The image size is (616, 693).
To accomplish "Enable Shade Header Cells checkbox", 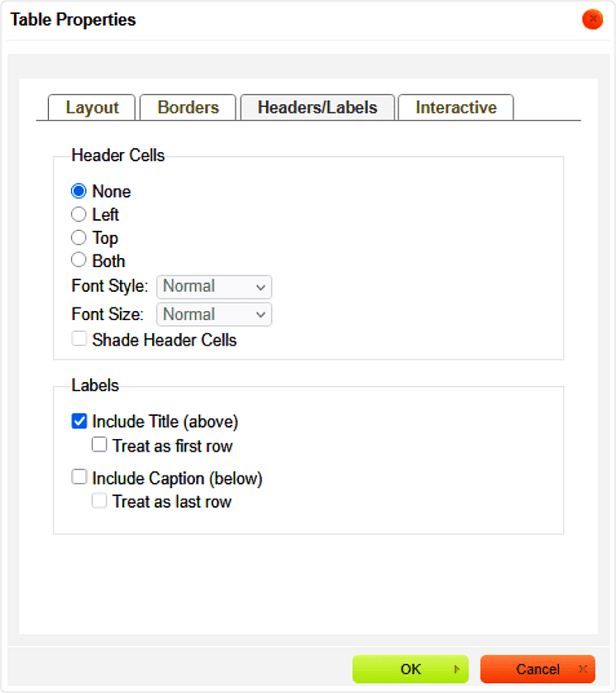I will pos(79,339).
